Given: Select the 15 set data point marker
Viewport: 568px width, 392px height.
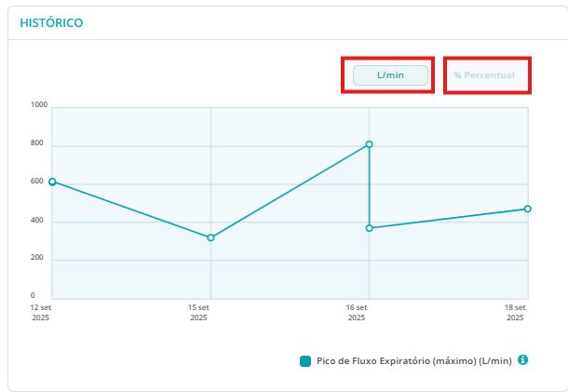Looking at the screenshot, I should (210, 237).
